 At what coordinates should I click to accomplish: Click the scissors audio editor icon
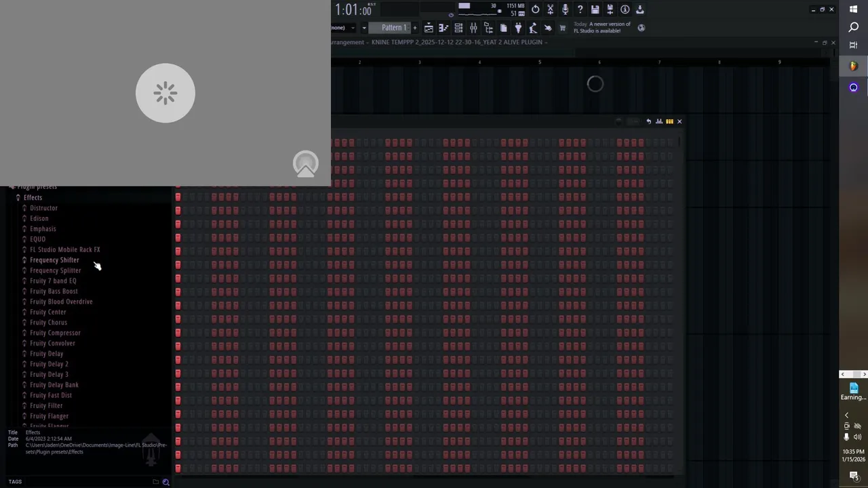[550, 9]
